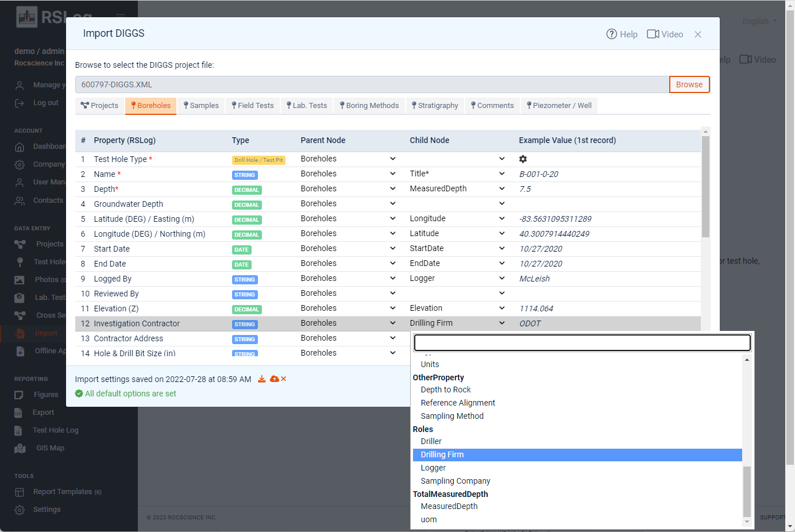
Task: Switch to the Field Tests tab
Action: click(x=253, y=106)
